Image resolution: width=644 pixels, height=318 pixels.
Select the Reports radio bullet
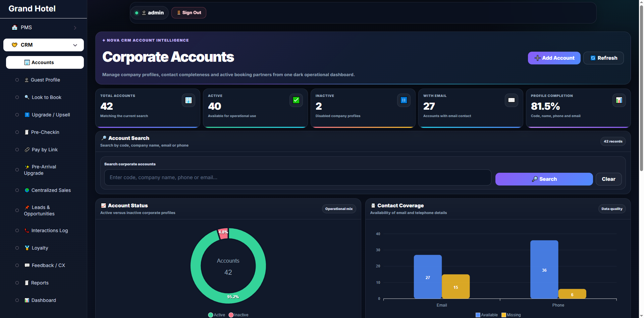(x=17, y=283)
